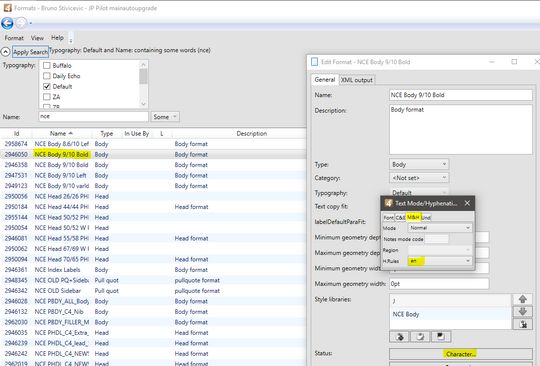Click the icon button right of NCE Body
Viewport: 540px width, 366px height.
522,324
